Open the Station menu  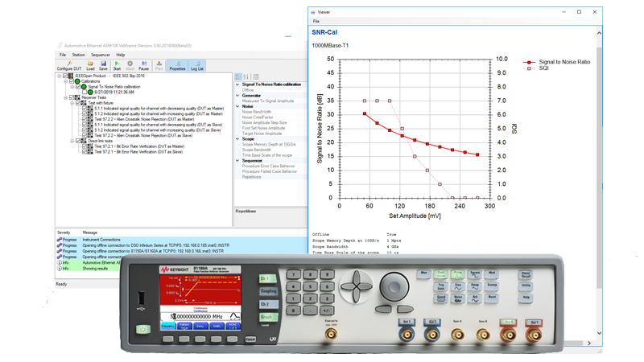click(x=78, y=55)
